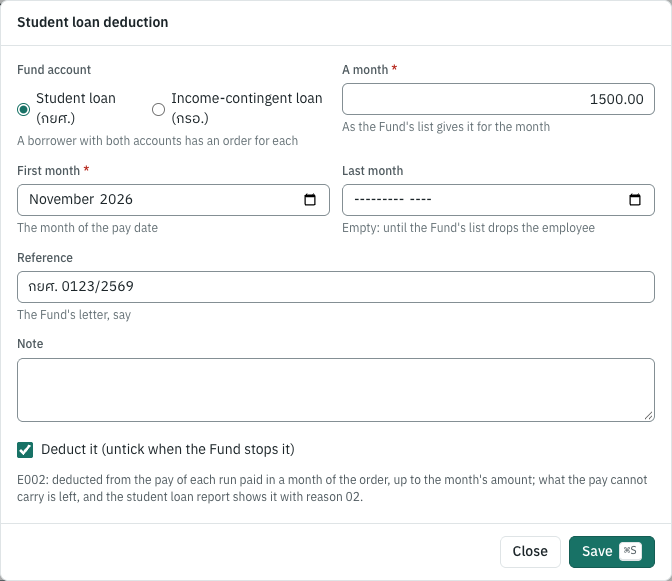This screenshot has height=581, width=672.
Task: Click the Reference text field
Action: [x=336, y=287]
